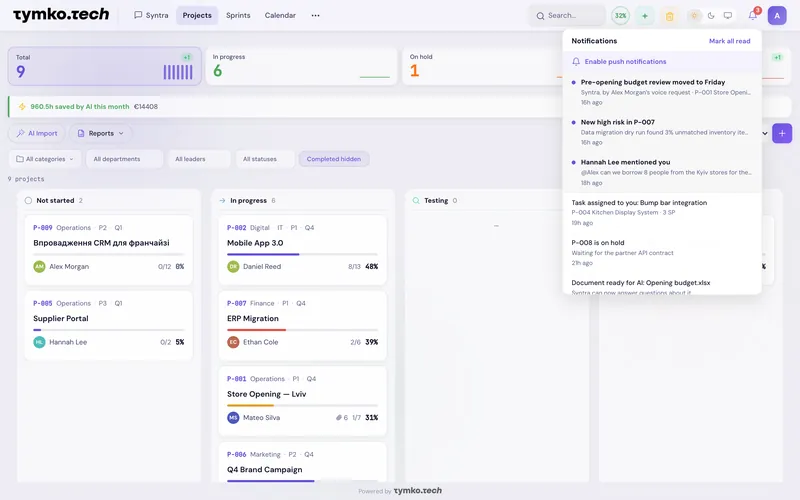This screenshot has height=500, width=800.
Task: Open the Впровадження CRM для франчайзі project card
Action: tap(109, 249)
